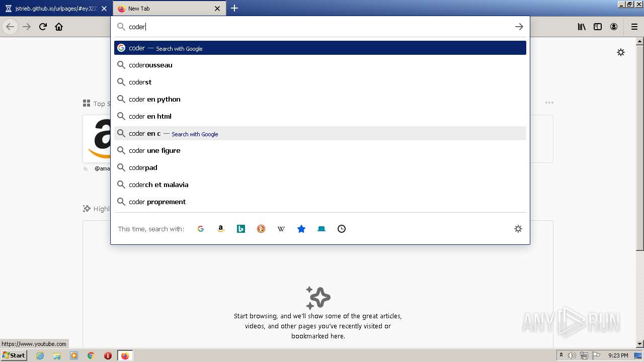Choose the 'coder en python' suggestion
Image resolution: width=644 pixels, height=362 pixels.
[x=320, y=99]
